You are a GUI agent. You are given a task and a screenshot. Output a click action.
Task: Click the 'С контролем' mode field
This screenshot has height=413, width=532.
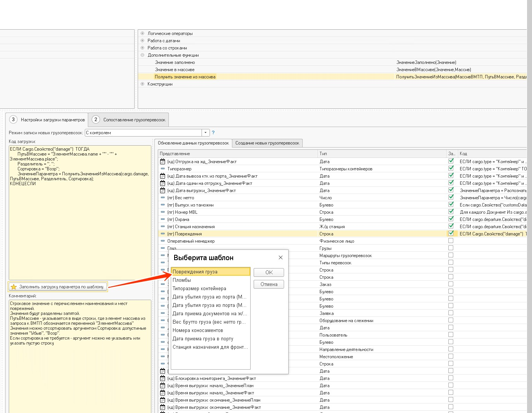coord(144,133)
